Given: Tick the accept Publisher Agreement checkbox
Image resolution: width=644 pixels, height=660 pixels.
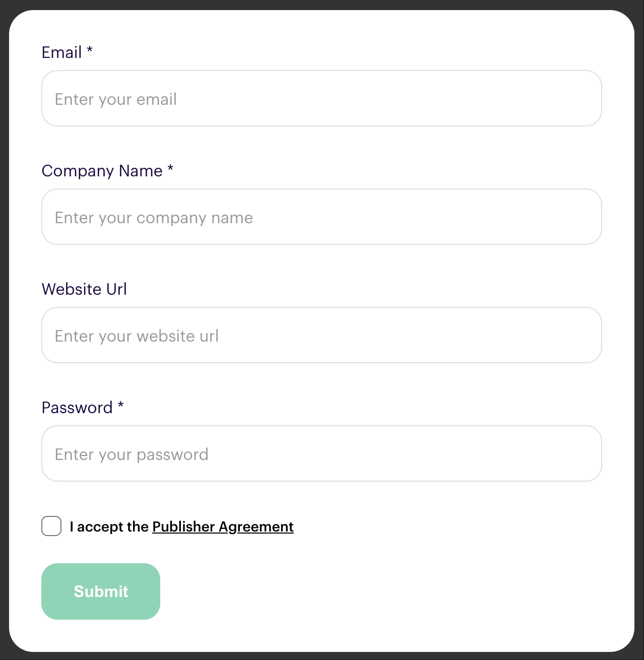Looking at the screenshot, I should point(51,526).
